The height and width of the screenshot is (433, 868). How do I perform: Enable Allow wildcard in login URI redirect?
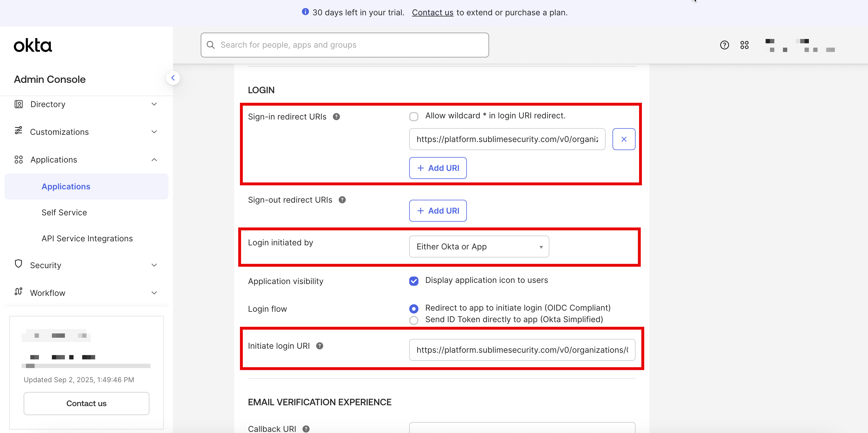pyautogui.click(x=414, y=117)
